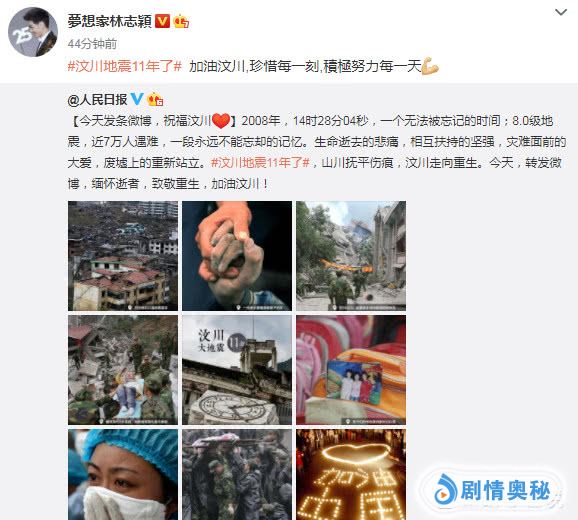The width and height of the screenshot is (578, 520).
Task: Click the blue V badge beside 人民日报
Action: 137,99
